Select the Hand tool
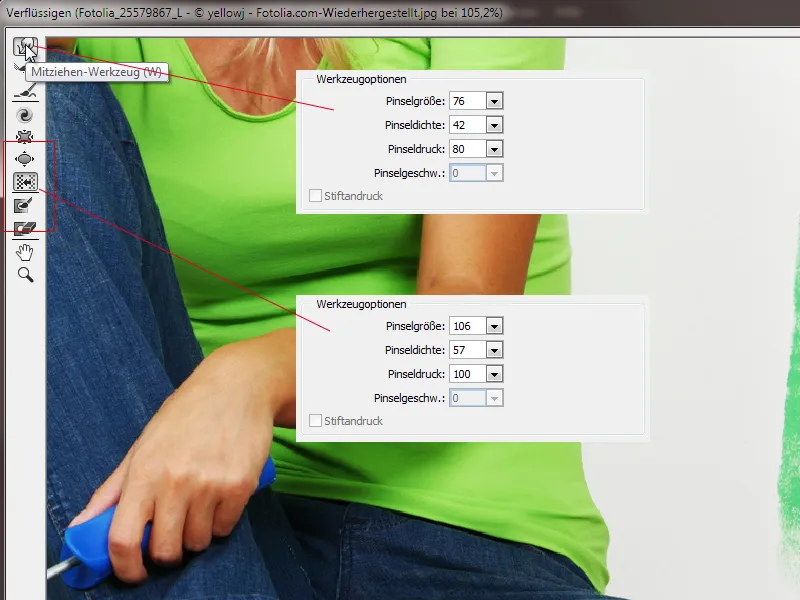The height and width of the screenshot is (600, 800). 25,252
